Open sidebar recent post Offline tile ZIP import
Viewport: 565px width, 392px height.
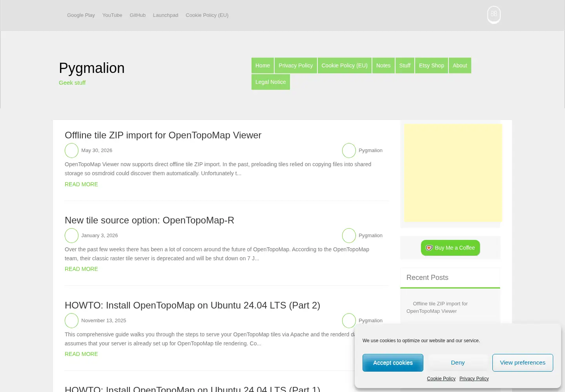click(437, 307)
